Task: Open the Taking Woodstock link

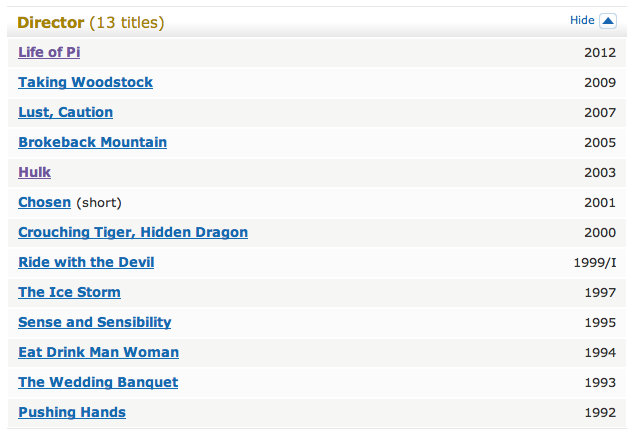Action: point(85,82)
